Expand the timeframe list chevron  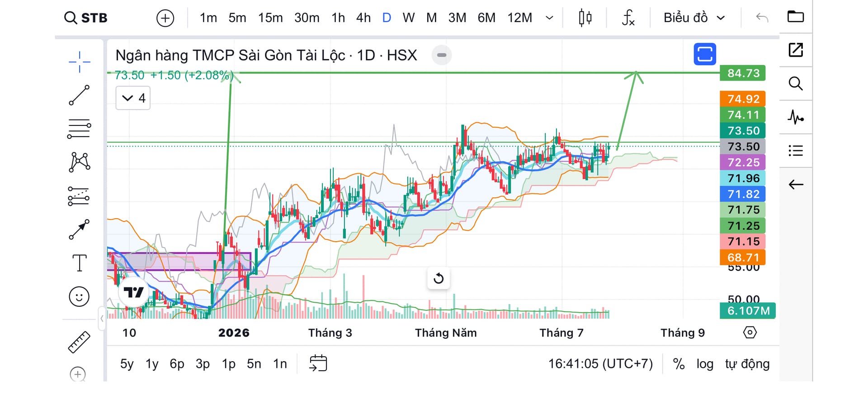550,18
